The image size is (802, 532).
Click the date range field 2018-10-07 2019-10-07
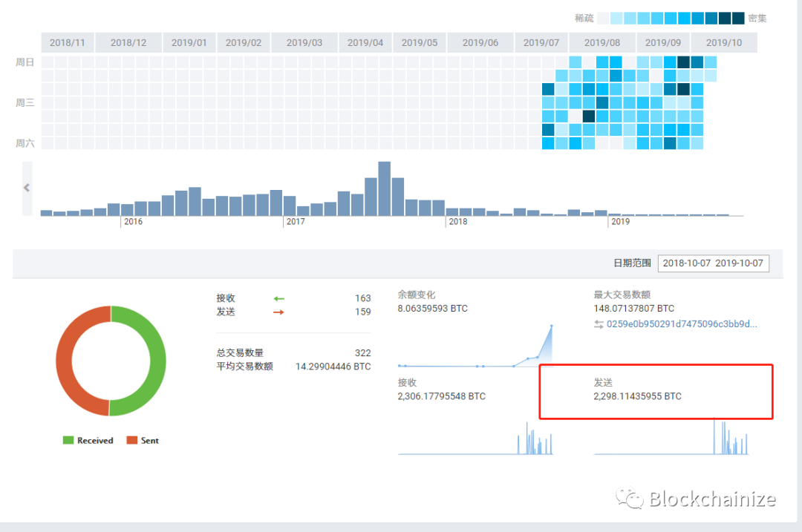(713, 263)
